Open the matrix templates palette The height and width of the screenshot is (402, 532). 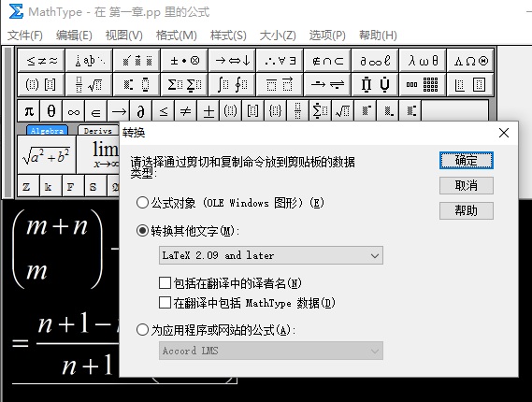point(424,84)
